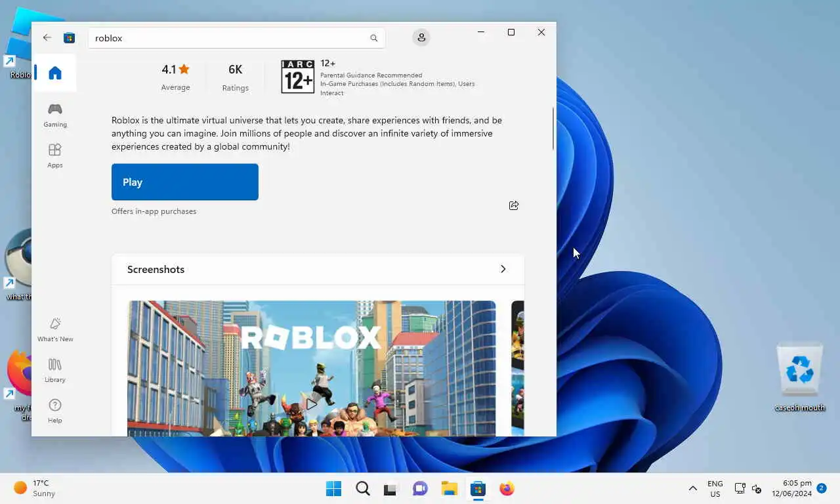Viewport: 840px width, 504px height.
Task: Open the network status tray icon
Action: point(740,488)
